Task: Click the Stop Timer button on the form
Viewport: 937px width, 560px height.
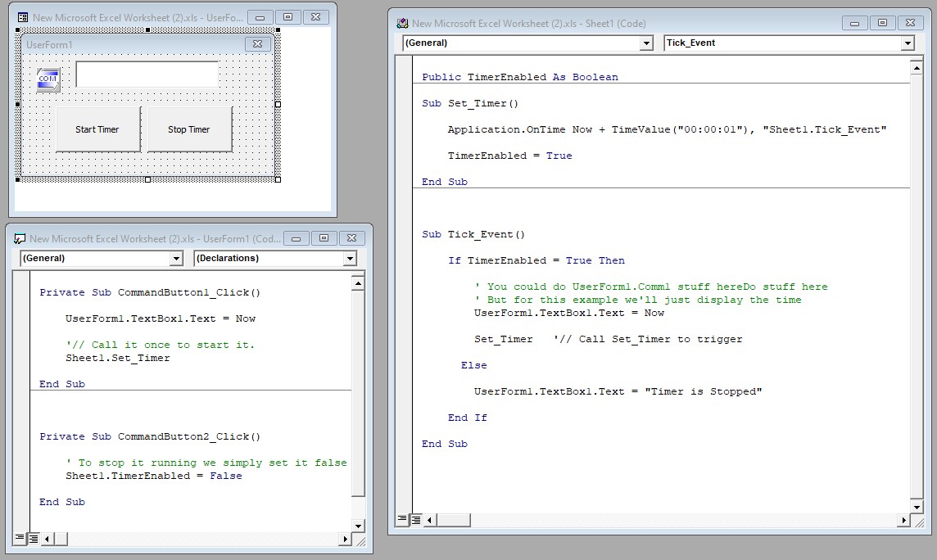Action: click(189, 129)
